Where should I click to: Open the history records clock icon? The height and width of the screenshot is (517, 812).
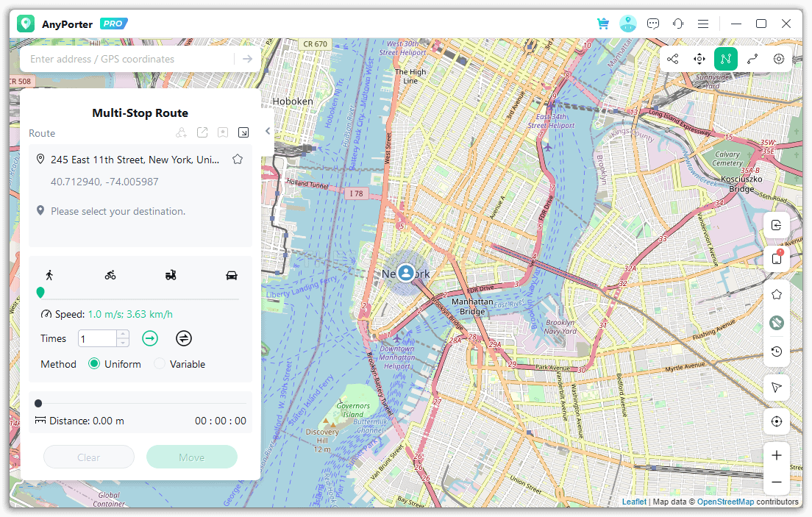tap(776, 352)
